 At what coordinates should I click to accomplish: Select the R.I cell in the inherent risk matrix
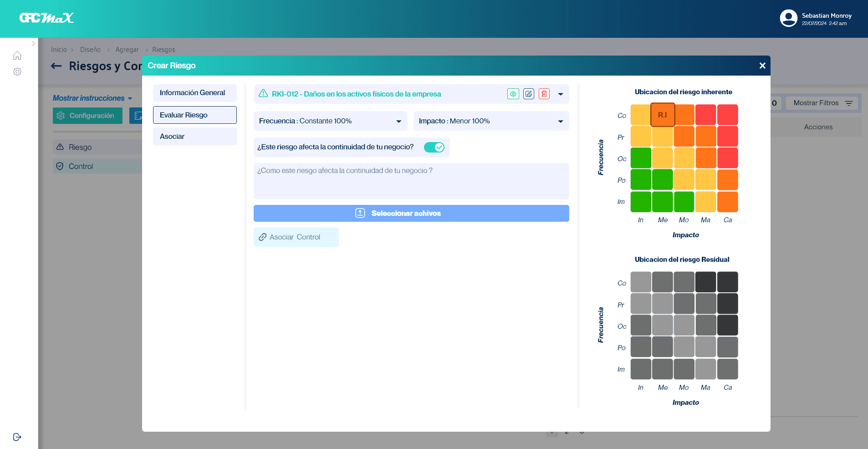pos(663,114)
